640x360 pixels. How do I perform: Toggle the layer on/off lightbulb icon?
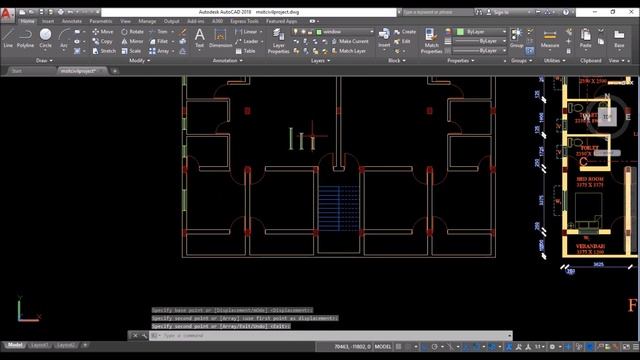[x=296, y=31]
